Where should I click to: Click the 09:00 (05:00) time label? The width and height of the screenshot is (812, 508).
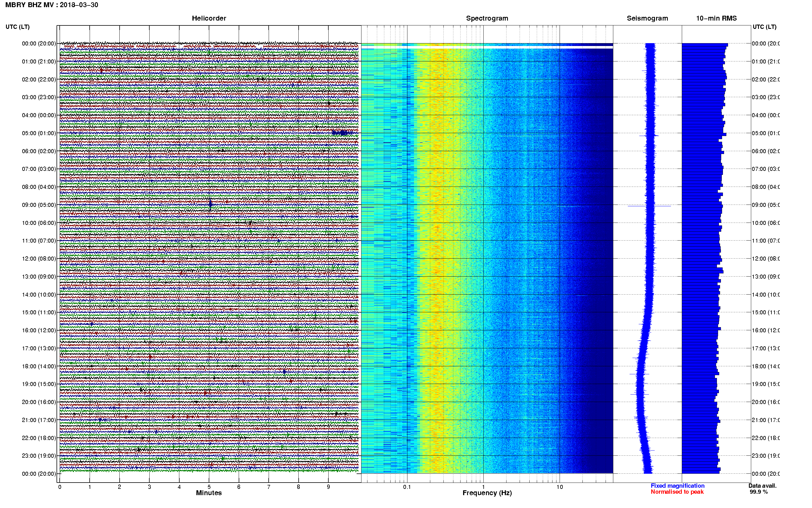click(x=39, y=205)
